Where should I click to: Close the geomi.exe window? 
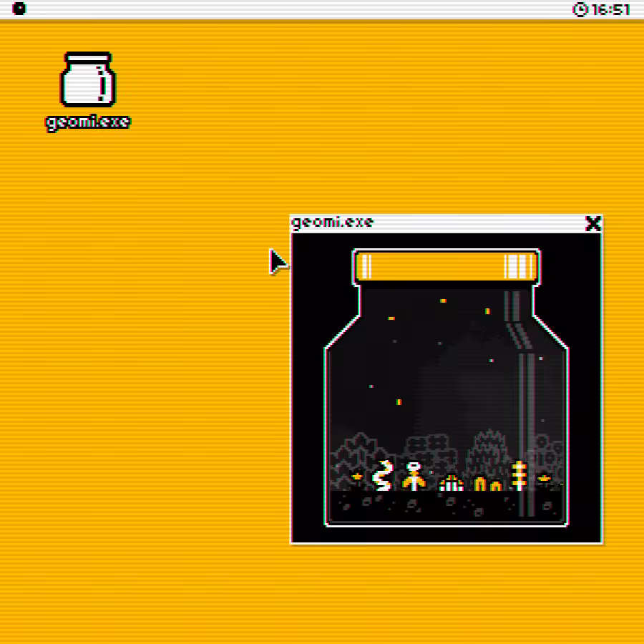click(x=592, y=224)
